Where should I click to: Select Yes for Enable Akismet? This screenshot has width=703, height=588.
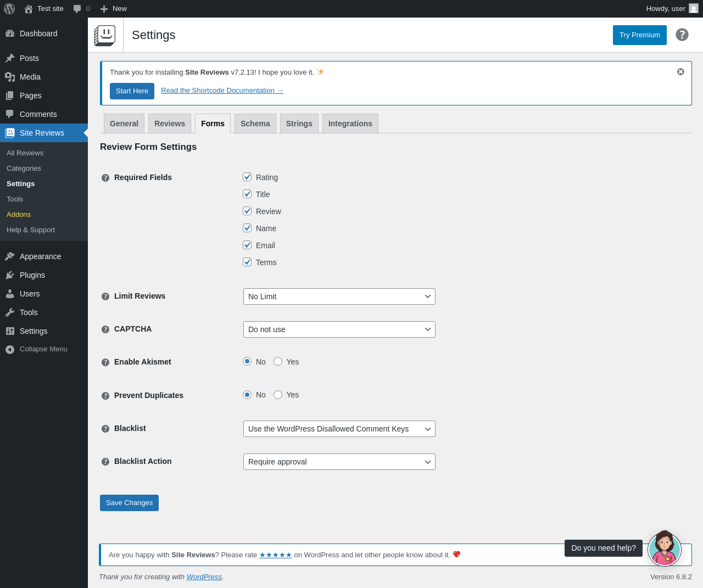278,361
